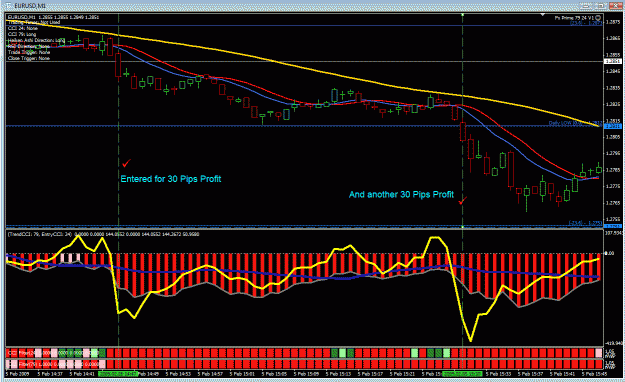The height and width of the screenshot is (382, 625).
Task: Click the highlighted current price box
Action: (613, 61)
